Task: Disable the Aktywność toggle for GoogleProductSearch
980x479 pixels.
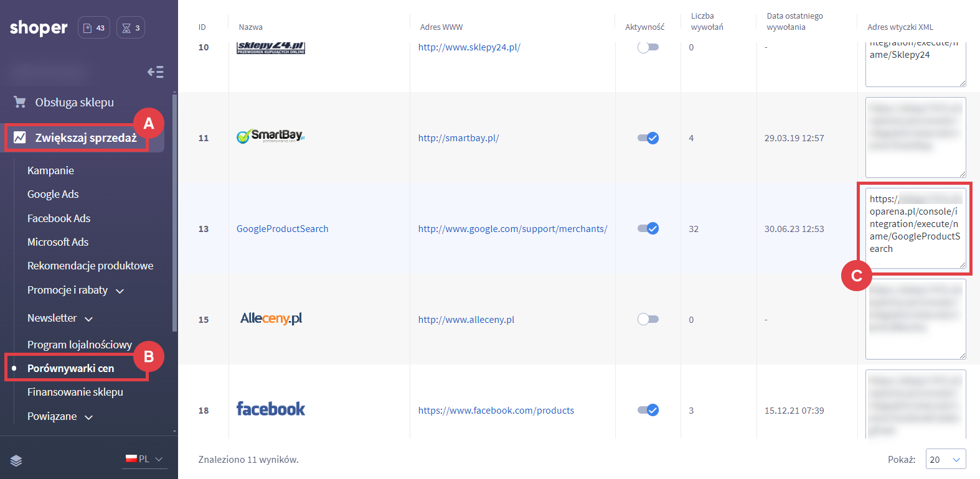Action: click(x=648, y=228)
